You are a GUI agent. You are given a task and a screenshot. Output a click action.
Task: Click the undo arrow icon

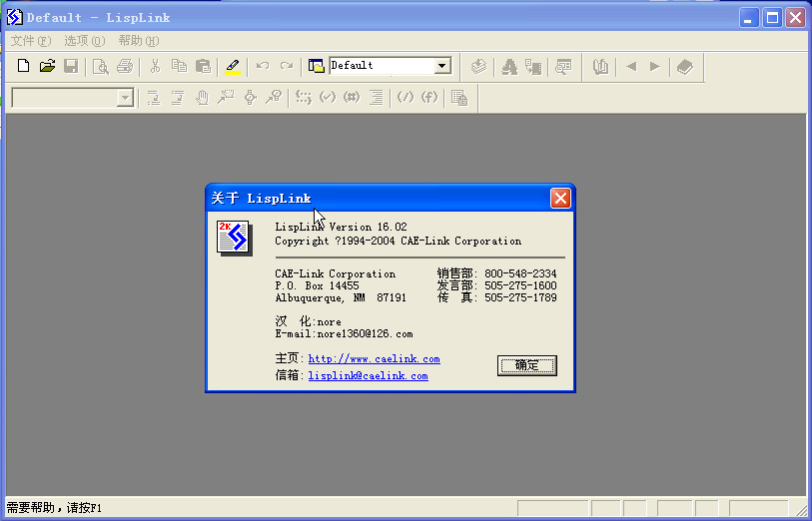point(263,66)
